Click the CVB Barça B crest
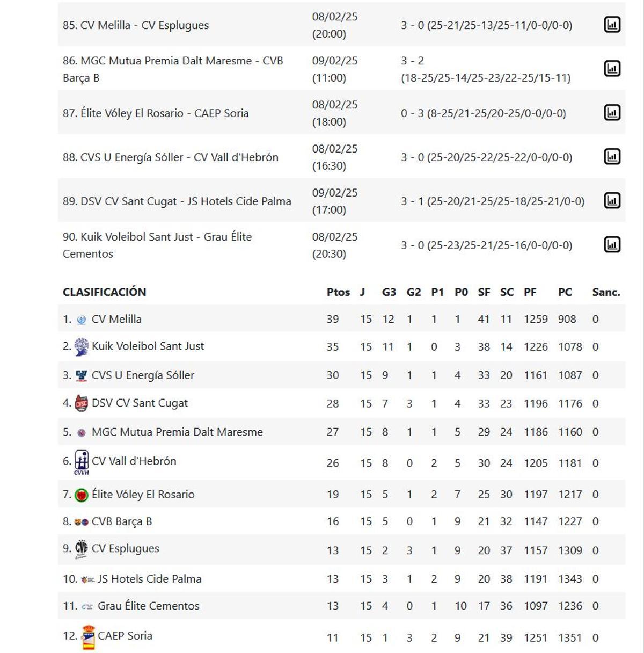Image resolution: width=644 pixels, height=653 pixels. tap(81, 520)
